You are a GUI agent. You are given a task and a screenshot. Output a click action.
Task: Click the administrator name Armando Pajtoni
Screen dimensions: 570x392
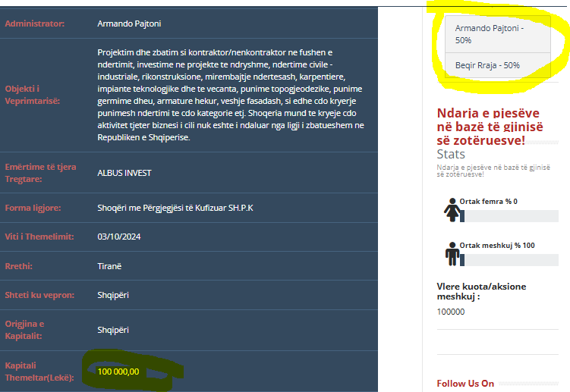coord(129,24)
